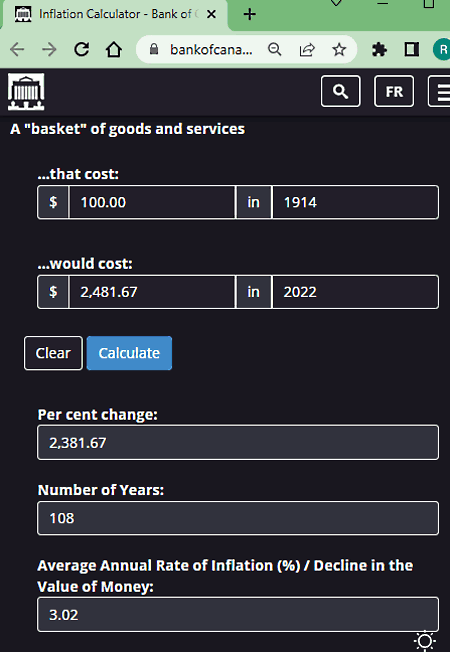Clear the calculator form

click(53, 353)
